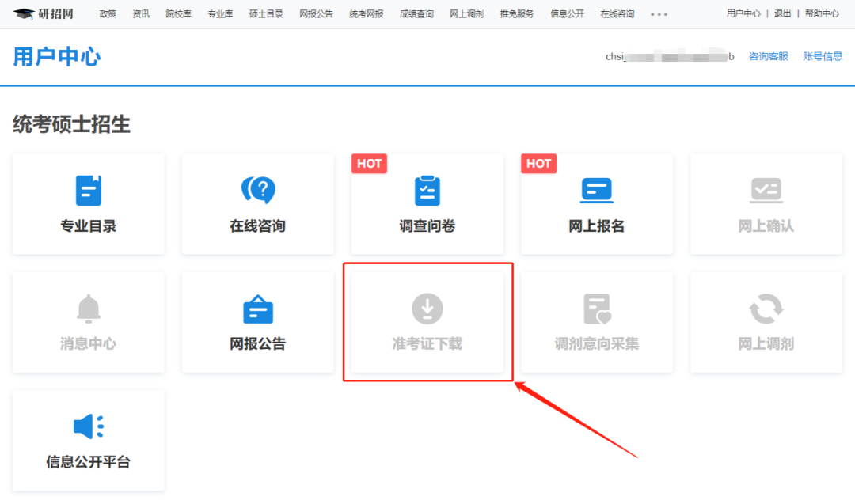Open the 专业目录 graduation cap tile icon
This screenshot has width=855, height=504.
[88, 190]
